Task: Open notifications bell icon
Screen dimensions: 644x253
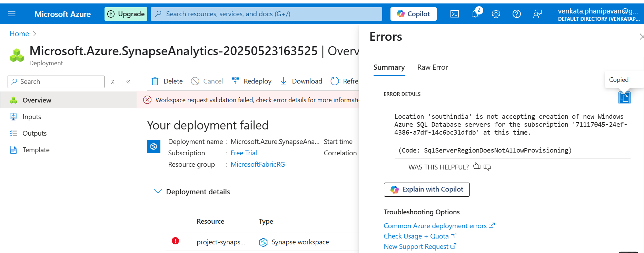Action: [x=475, y=14]
